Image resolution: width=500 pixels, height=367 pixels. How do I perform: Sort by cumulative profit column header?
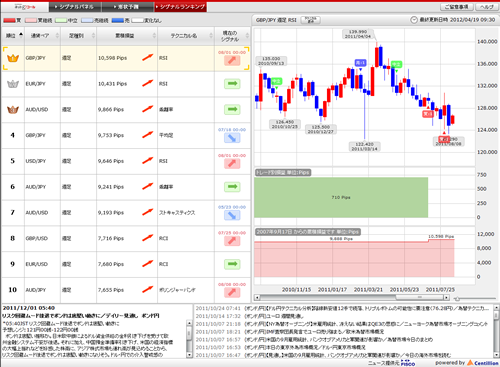point(127,36)
